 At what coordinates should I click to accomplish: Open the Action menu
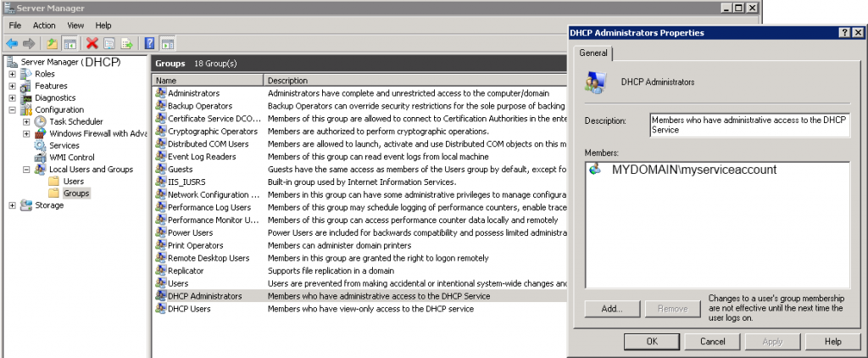coord(44,25)
